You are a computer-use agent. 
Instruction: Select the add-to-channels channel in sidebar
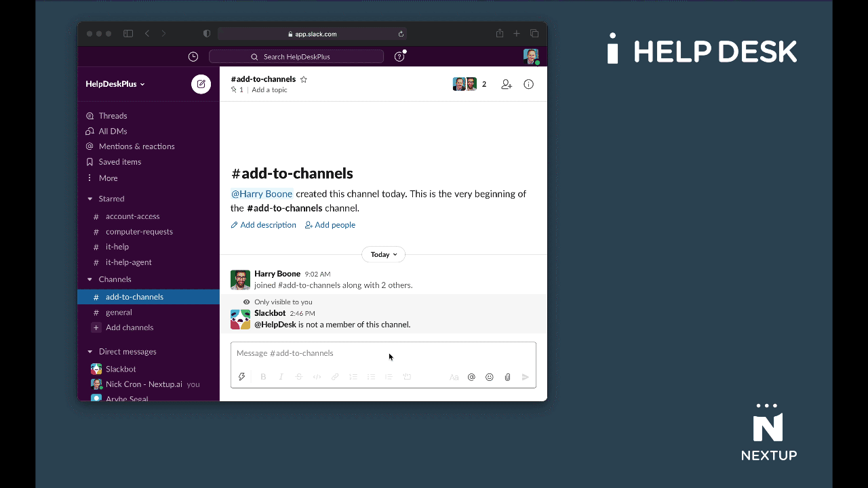click(149, 297)
